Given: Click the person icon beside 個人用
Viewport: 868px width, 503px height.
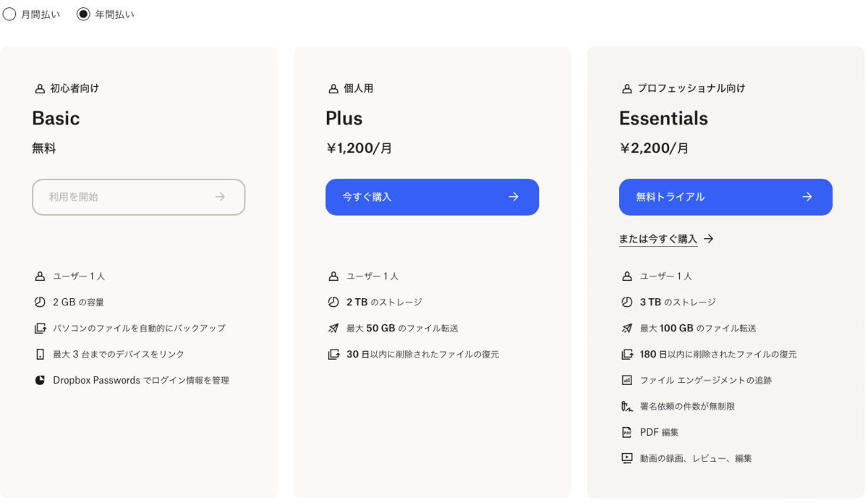Looking at the screenshot, I should point(333,88).
